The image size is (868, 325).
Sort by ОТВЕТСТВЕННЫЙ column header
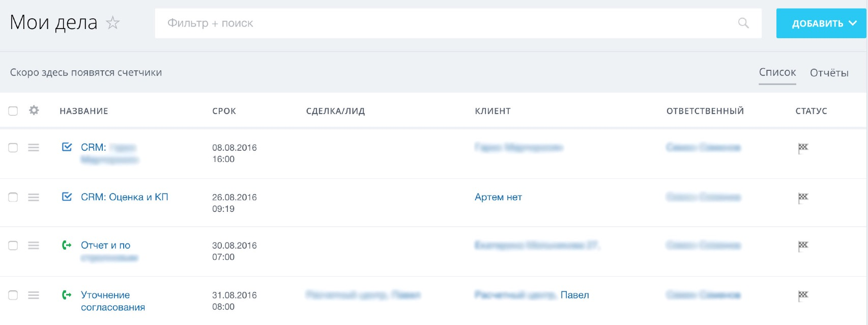click(x=705, y=111)
